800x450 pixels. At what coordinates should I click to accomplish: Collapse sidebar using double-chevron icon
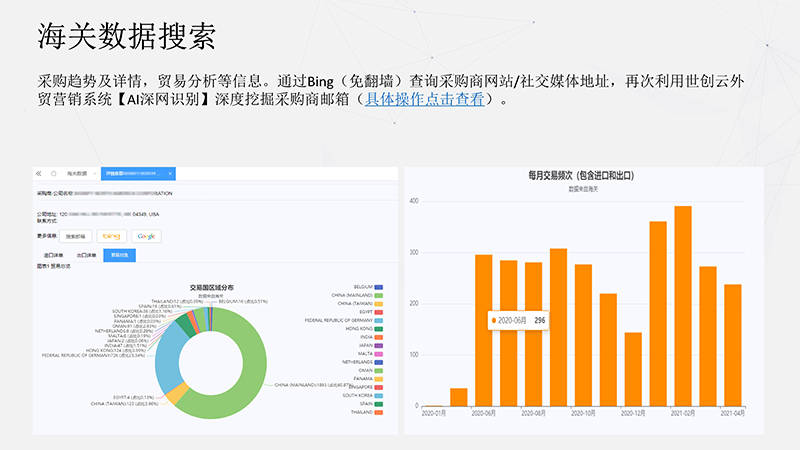(38, 173)
